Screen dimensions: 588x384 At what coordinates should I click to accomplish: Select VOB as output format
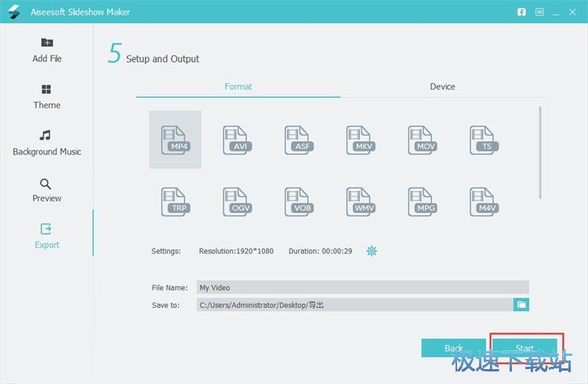click(x=299, y=201)
